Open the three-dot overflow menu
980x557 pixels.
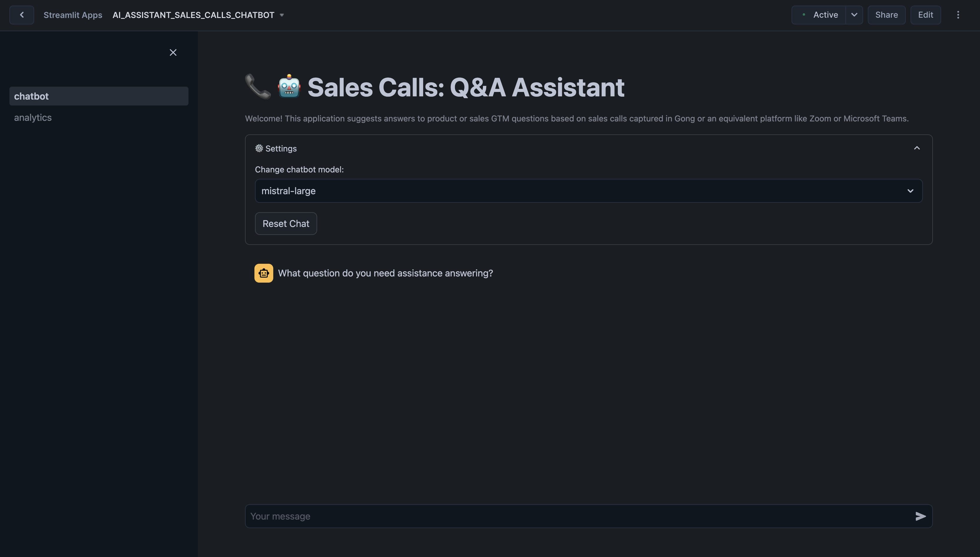[958, 15]
